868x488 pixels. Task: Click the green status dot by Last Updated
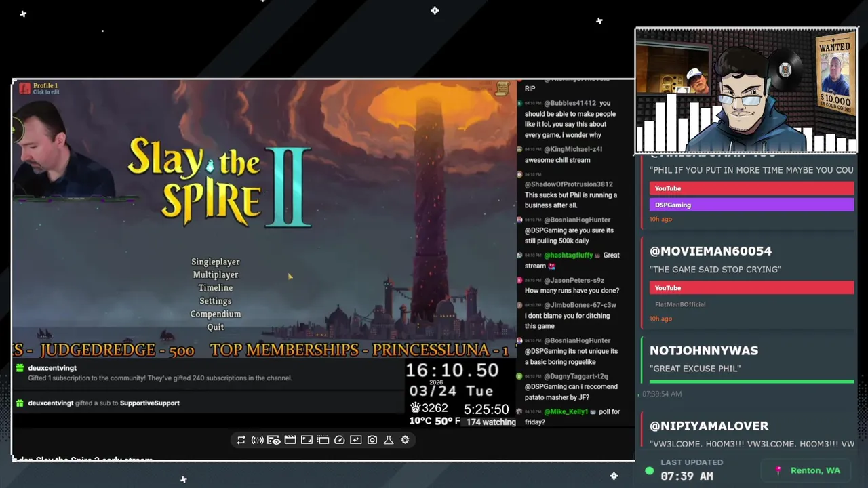coord(650,470)
